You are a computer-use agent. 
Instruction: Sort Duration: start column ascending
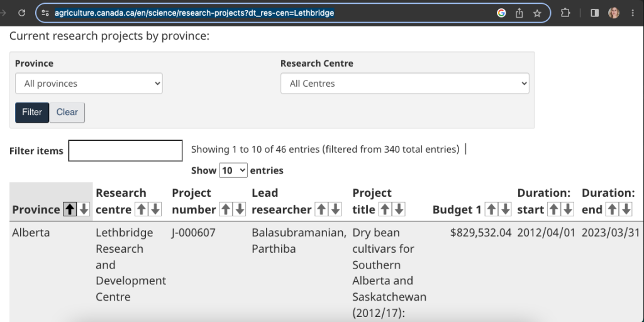pyautogui.click(x=553, y=209)
